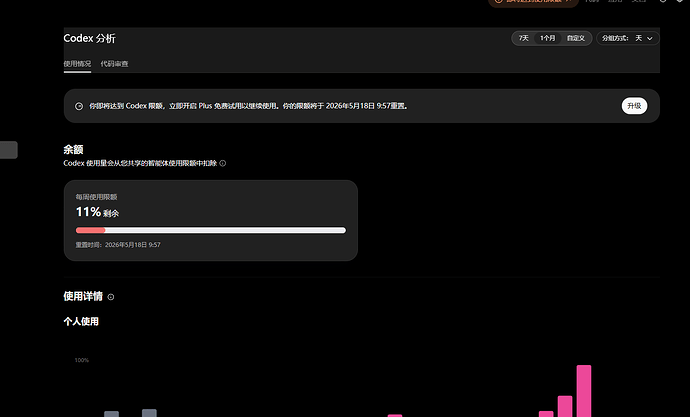Viewport: 690px width, 417px height.
Task: Click the 每周使用限额 label
Action: click(96, 197)
